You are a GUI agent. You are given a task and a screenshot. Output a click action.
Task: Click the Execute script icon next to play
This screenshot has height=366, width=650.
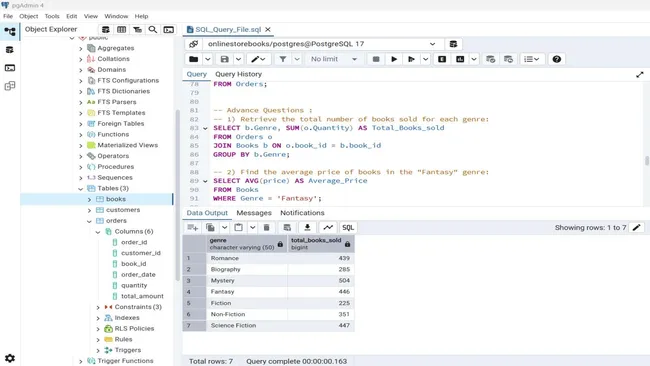tap(411, 59)
